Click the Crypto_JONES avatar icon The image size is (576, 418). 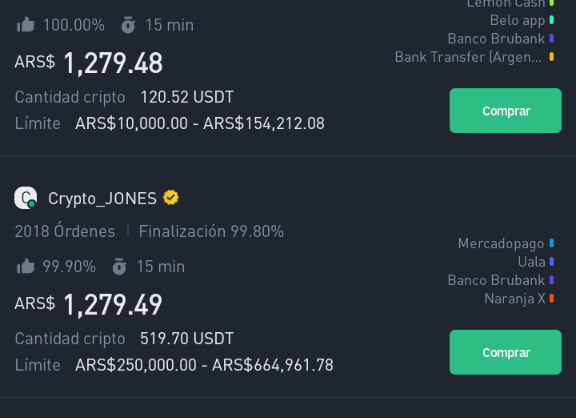pos(25,198)
